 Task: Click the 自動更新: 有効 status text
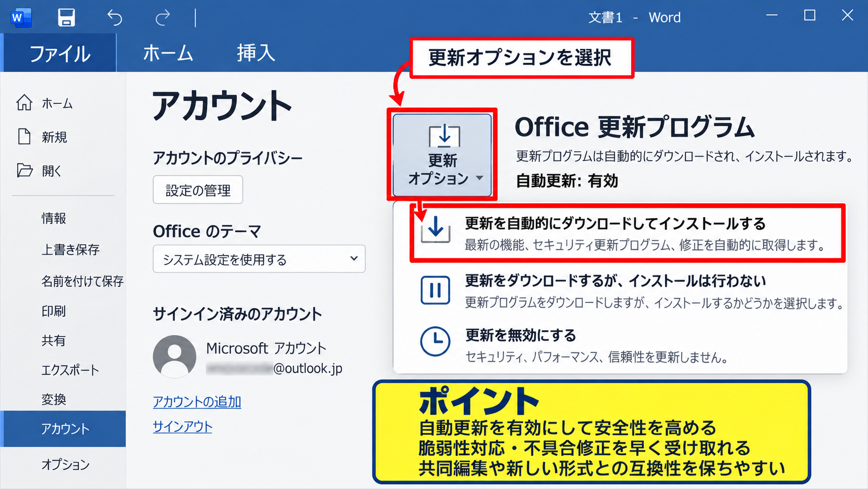coord(567,181)
